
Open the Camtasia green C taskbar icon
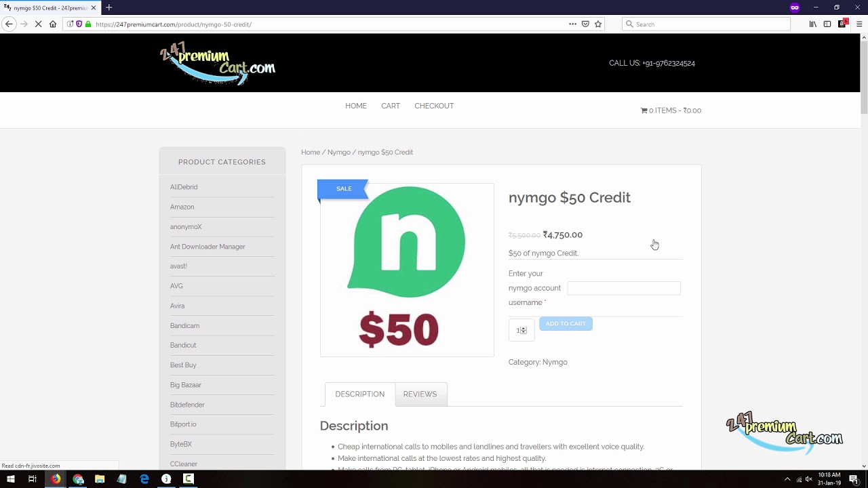[189, 479]
